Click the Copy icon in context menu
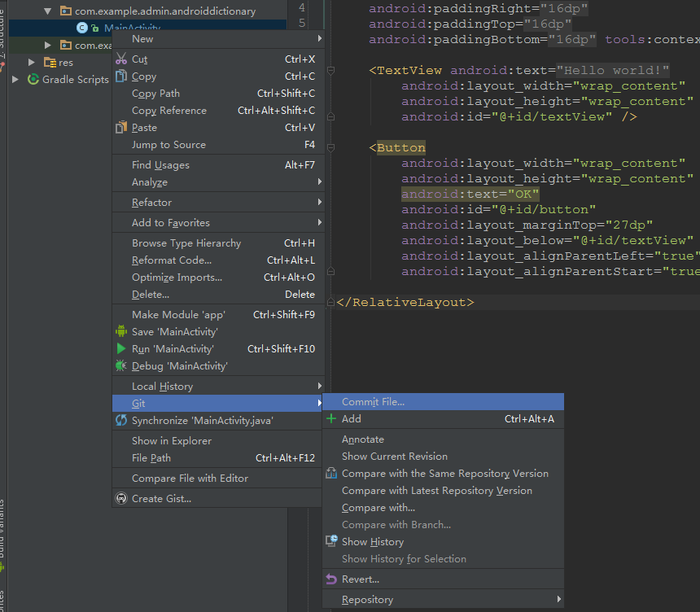Viewport: 700px width, 612px height. tap(121, 76)
